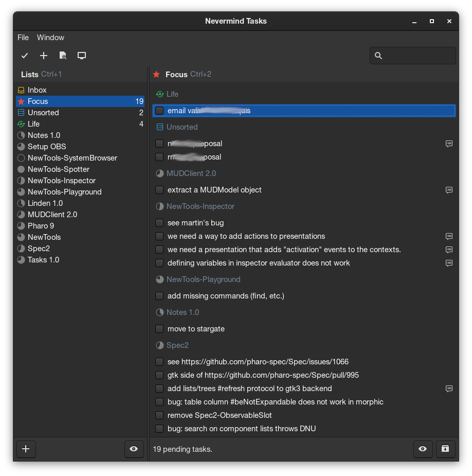This screenshot has width=472, height=476.
Task: Click the magnifier icon in search box
Action: (378, 56)
